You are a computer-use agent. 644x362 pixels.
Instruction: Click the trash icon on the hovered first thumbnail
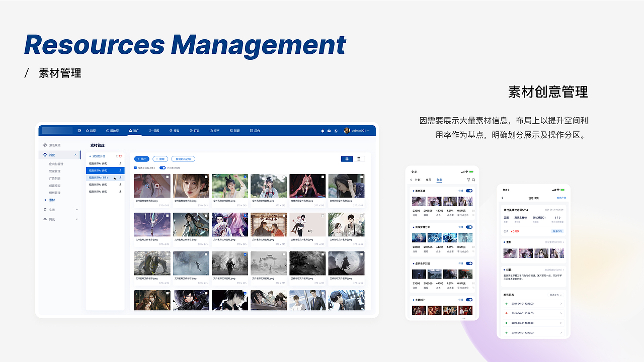tap(157, 186)
